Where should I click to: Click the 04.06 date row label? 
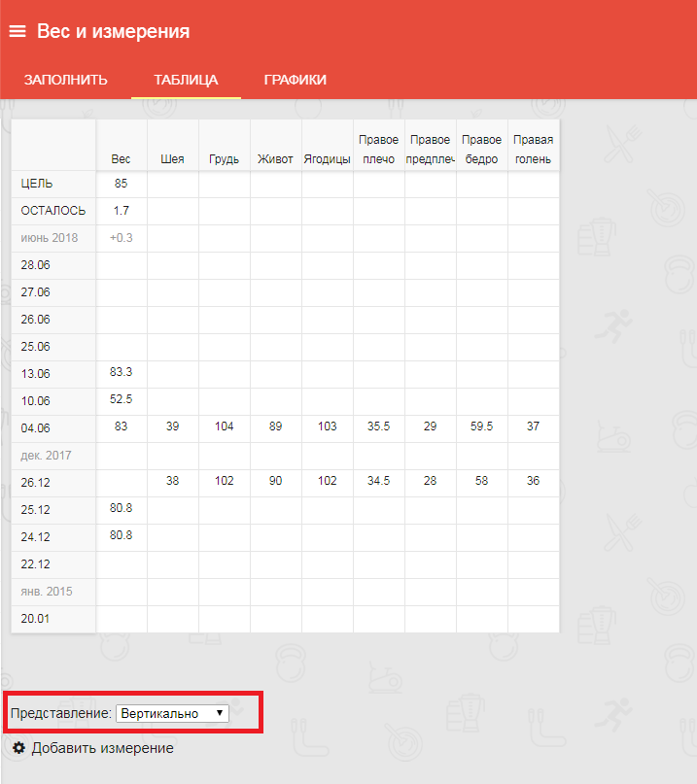[x=36, y=428]
